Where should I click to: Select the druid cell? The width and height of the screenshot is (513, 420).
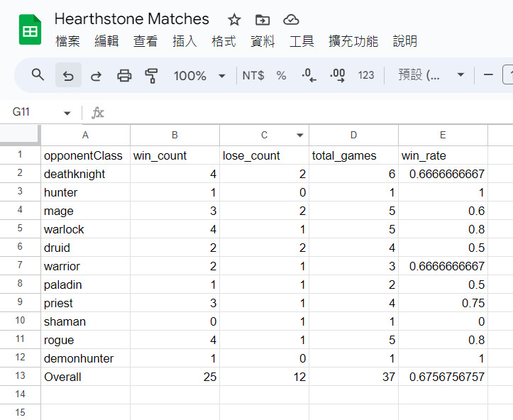(x=85, y=248)
